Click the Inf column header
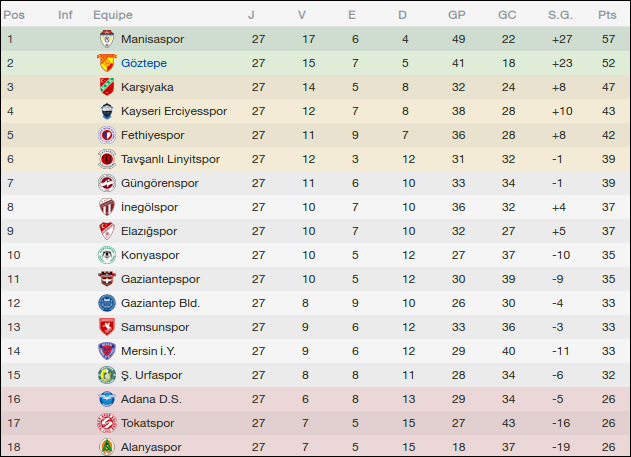This screenshot has width=631, height=457. (65, 15)
